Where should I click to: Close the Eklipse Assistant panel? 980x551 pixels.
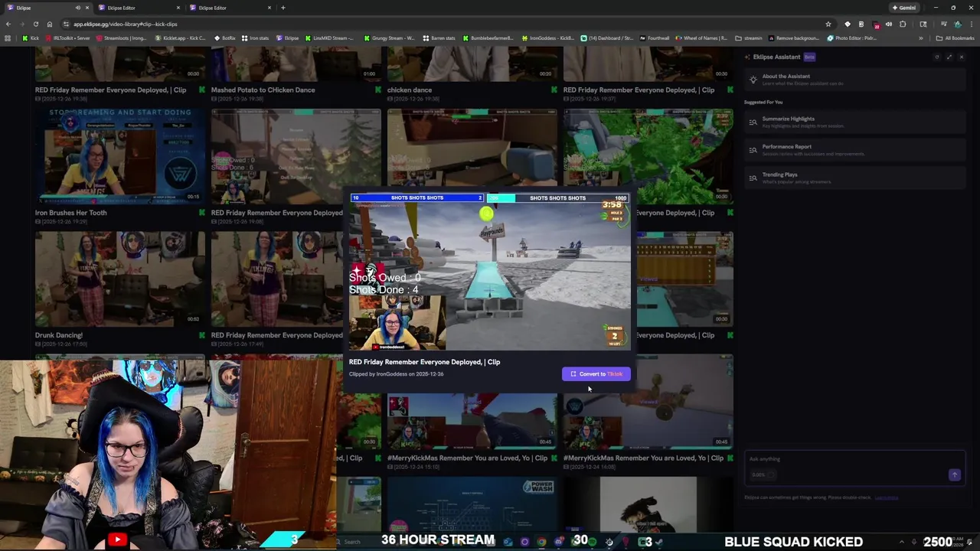pyautogui.click(x=962, y=57)
